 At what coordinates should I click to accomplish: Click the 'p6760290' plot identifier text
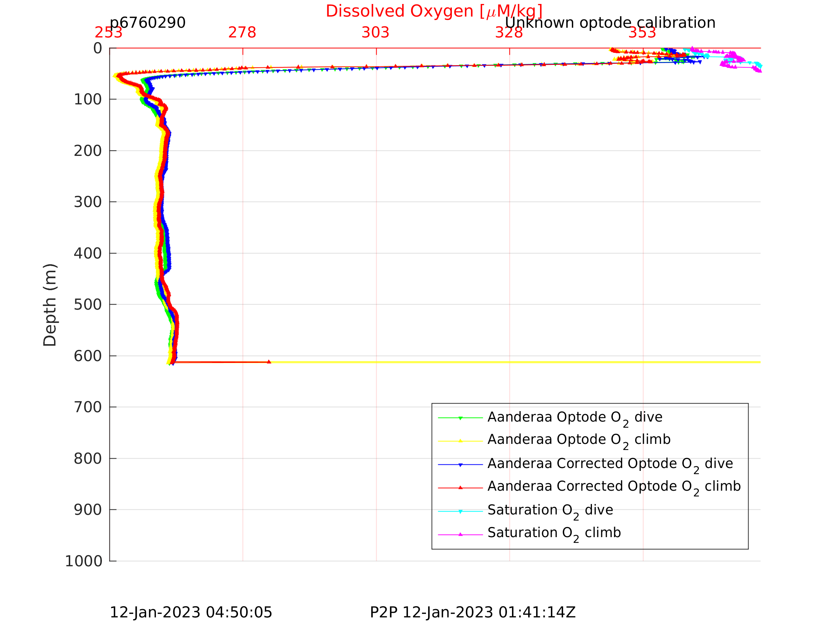point(148,23)
